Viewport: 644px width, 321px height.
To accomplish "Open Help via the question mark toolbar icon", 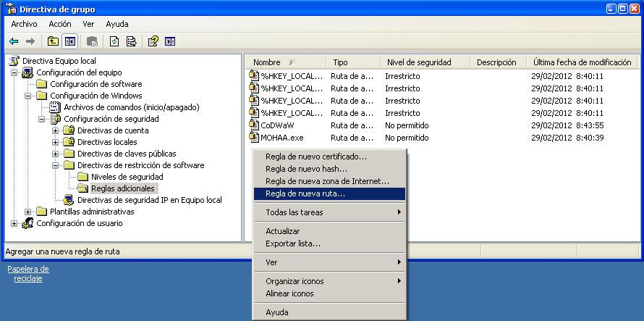I will (x=153, y=41).
